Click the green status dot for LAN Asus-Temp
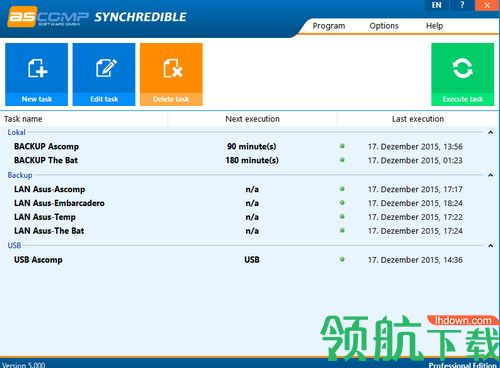 tap(342, 217)
